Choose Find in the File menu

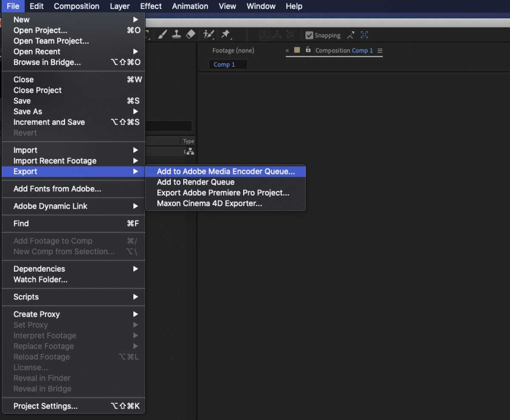74,223
